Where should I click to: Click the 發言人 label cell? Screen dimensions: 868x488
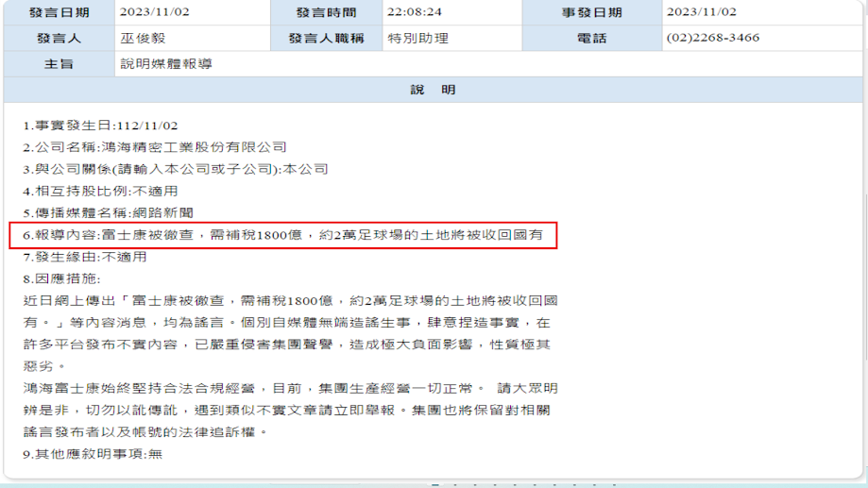60,38
